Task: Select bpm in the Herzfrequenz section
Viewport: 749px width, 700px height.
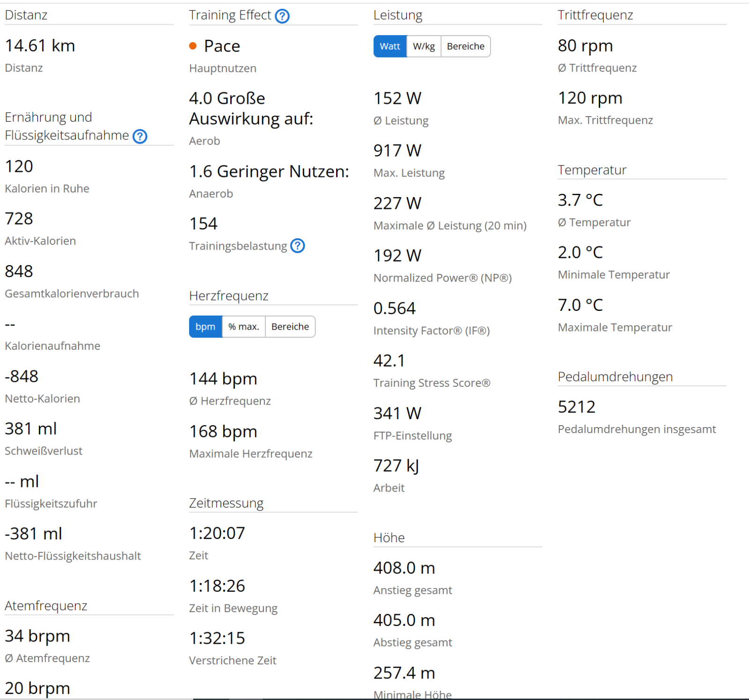Action: (x=205, y=327)
